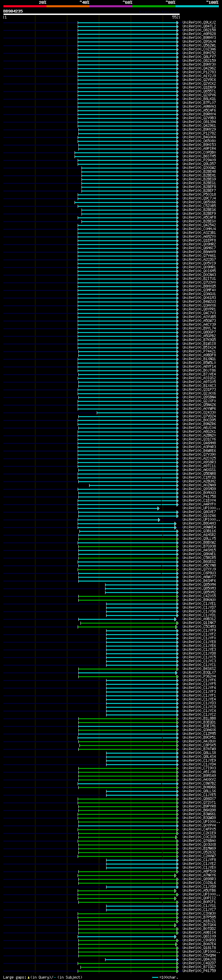This screenshot has width=222, height=980.
Task: Click the cyan alignment bar for UniRef100_Q9LKJ2
Action: [x=128, y=23]
